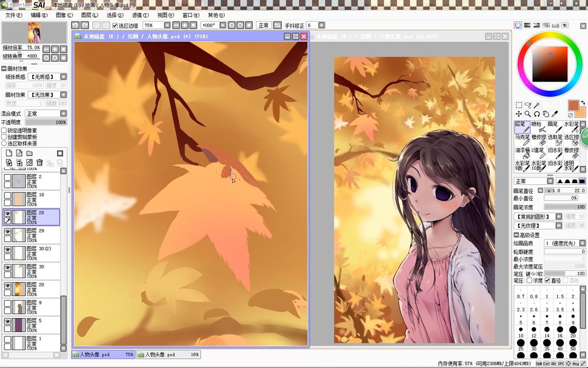Open the 编辑 menu
Image resolution: width=588 pixels, height=368 pixels.
click(x=39, y=15)
